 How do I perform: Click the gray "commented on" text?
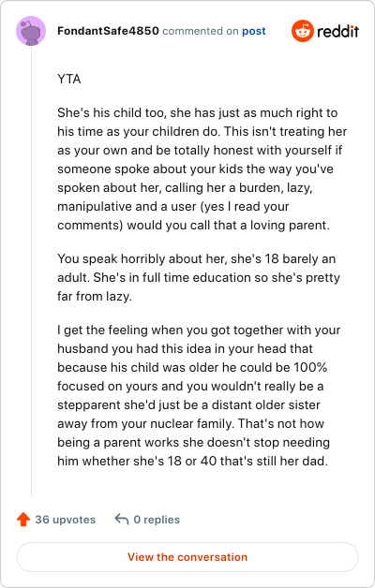coord(201,31)
